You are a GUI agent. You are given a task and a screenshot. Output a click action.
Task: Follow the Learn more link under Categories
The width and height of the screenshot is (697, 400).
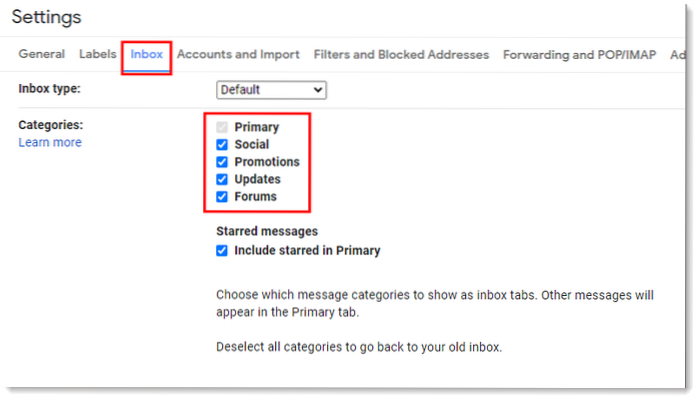50,143
